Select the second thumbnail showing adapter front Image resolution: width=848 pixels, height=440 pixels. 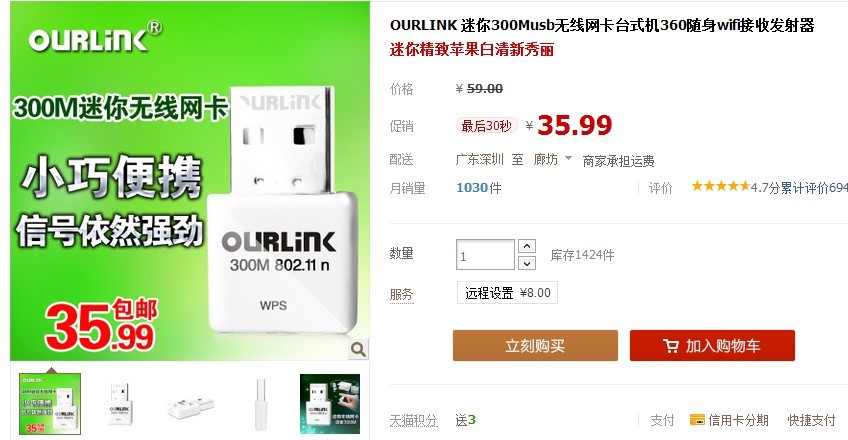(120, 403)
